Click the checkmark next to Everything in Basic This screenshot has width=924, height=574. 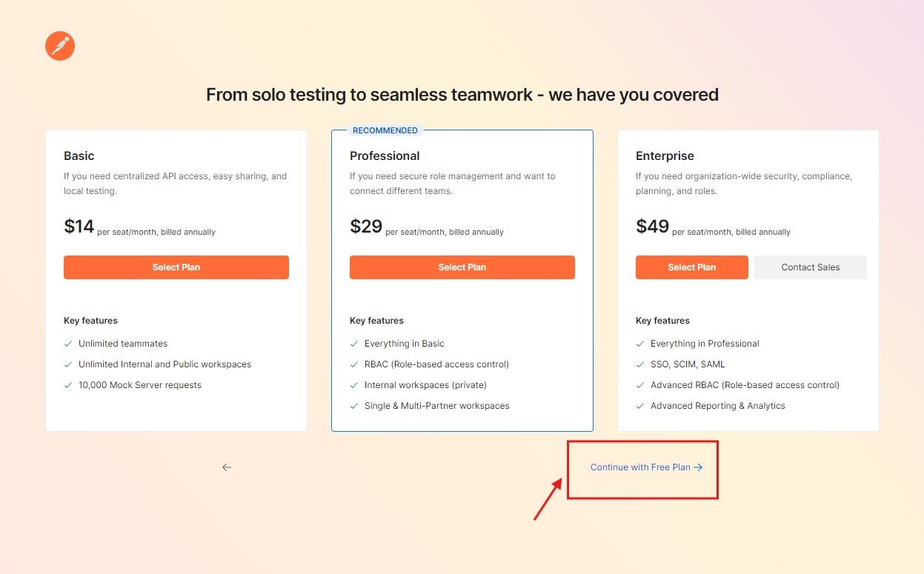pos(354,344)
